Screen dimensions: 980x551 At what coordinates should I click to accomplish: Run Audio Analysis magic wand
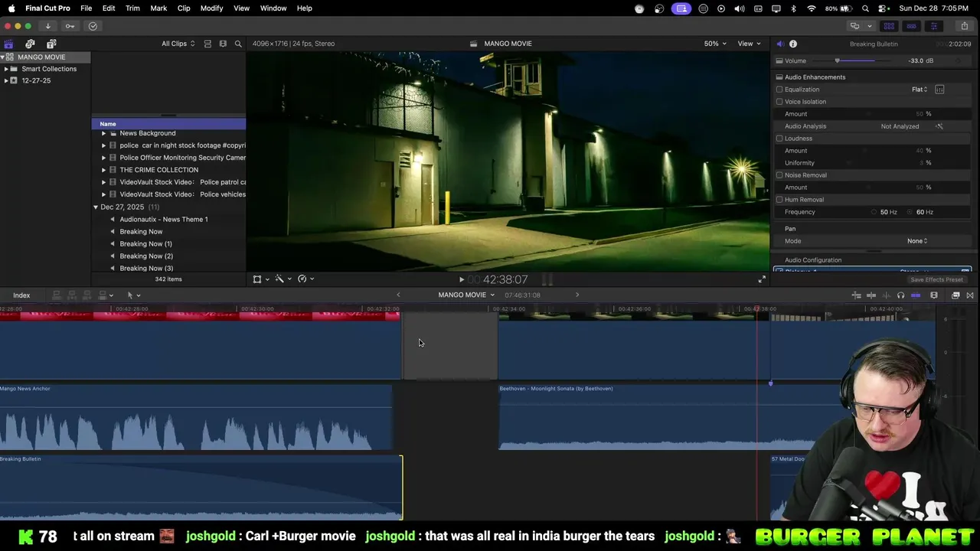[x=939, y=126]
